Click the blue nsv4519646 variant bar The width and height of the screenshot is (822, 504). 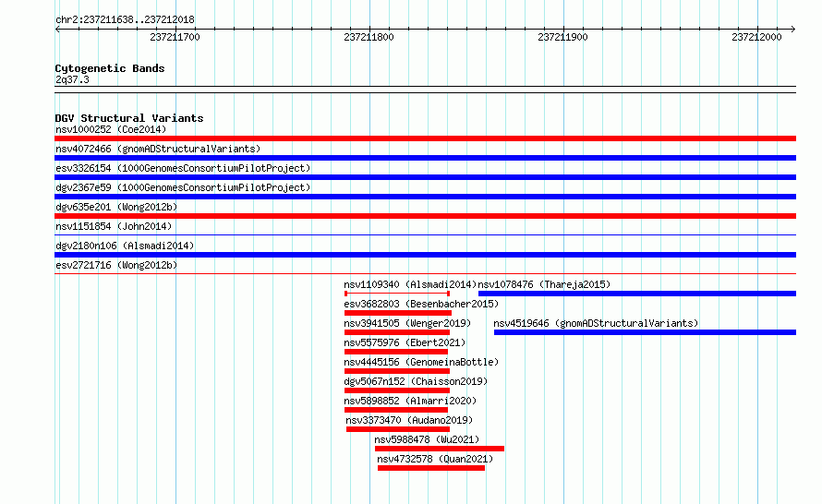[645, 332]
